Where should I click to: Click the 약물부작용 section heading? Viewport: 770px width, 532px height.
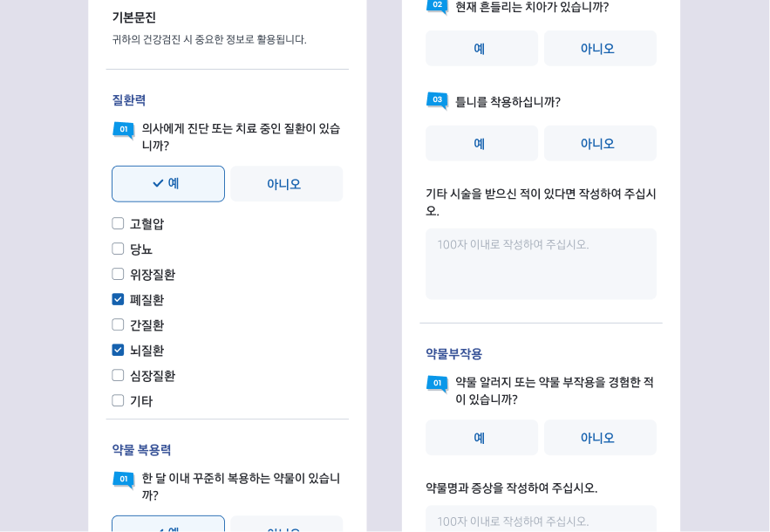tap(453, 354)
